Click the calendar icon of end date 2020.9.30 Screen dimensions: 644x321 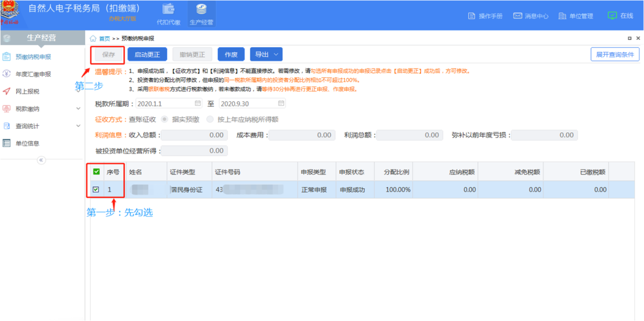pos(281,103)
